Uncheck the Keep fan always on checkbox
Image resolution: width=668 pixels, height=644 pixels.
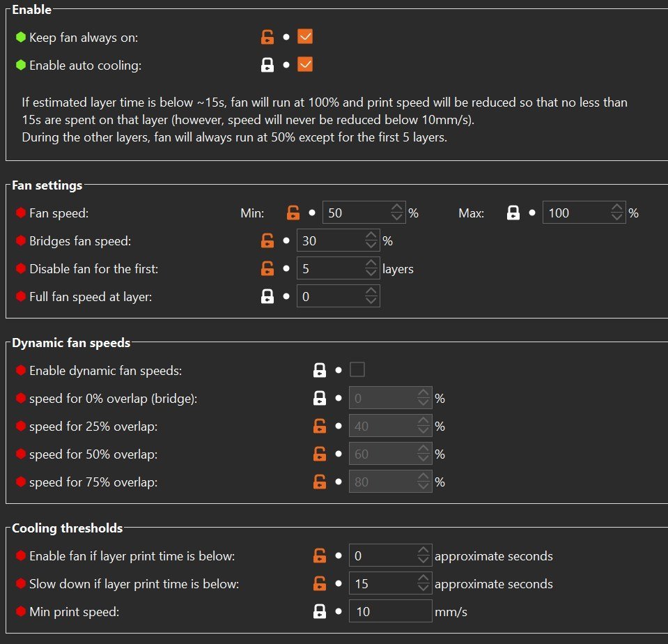coord(305,37)
